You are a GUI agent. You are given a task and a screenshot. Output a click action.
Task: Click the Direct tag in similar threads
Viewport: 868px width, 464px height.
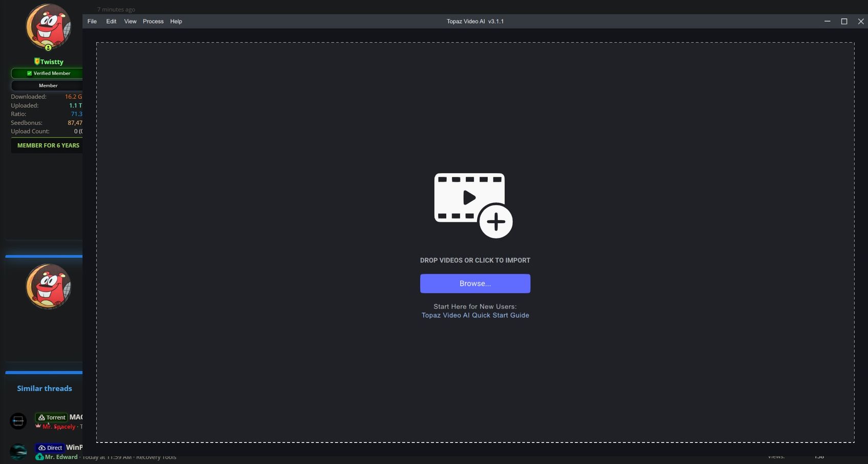pos(50,448)
